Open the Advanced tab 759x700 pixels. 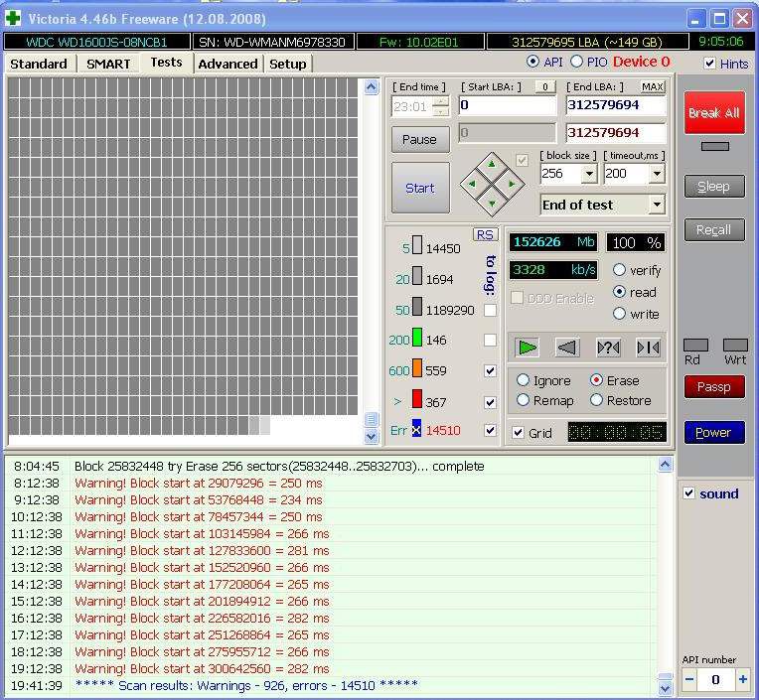(228, 64)
